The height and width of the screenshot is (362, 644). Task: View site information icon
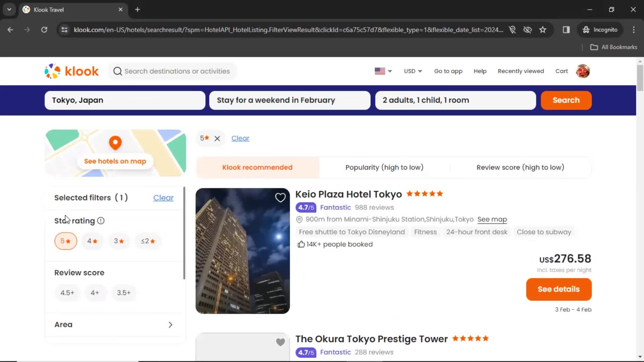(x=64, y=30)
